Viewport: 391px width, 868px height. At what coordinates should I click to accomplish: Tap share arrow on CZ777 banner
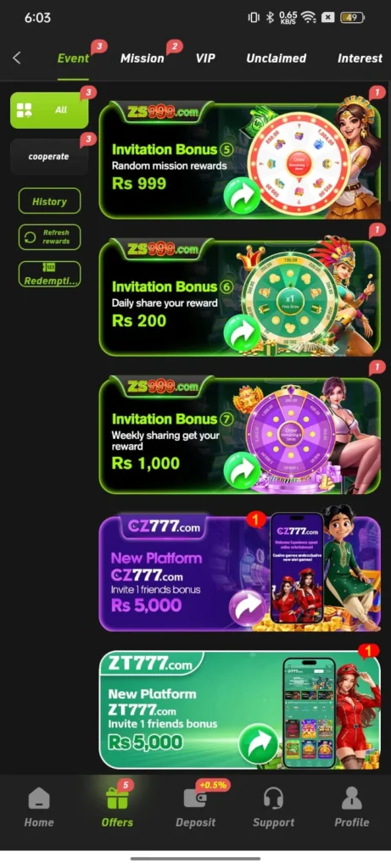pos(248,608)
